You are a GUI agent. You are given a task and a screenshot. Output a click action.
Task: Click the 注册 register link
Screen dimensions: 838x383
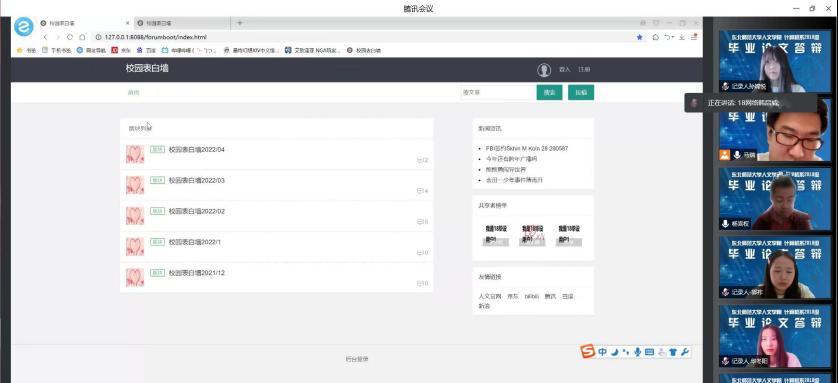pyautogui.click(x=584, y=70)
